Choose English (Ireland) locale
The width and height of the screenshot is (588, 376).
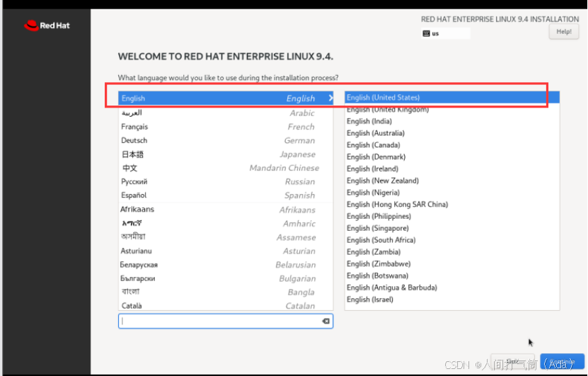(x=452, y=169)
